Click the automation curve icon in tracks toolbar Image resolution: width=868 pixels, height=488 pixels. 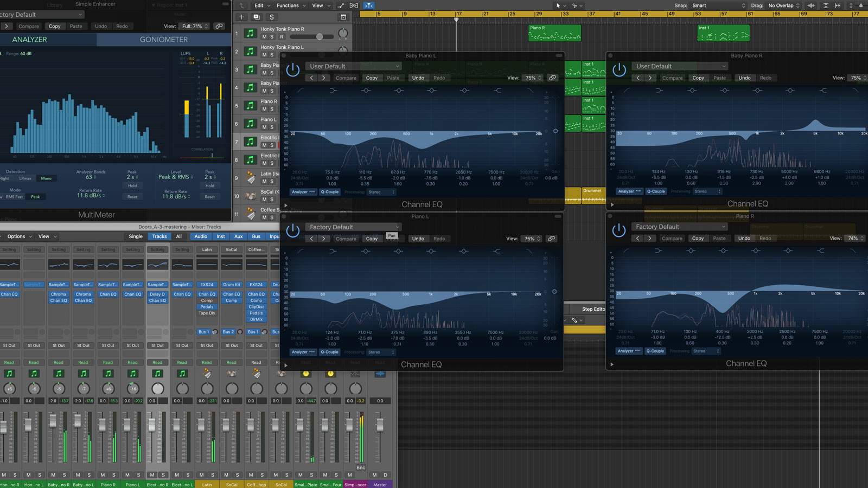[341, 5]
